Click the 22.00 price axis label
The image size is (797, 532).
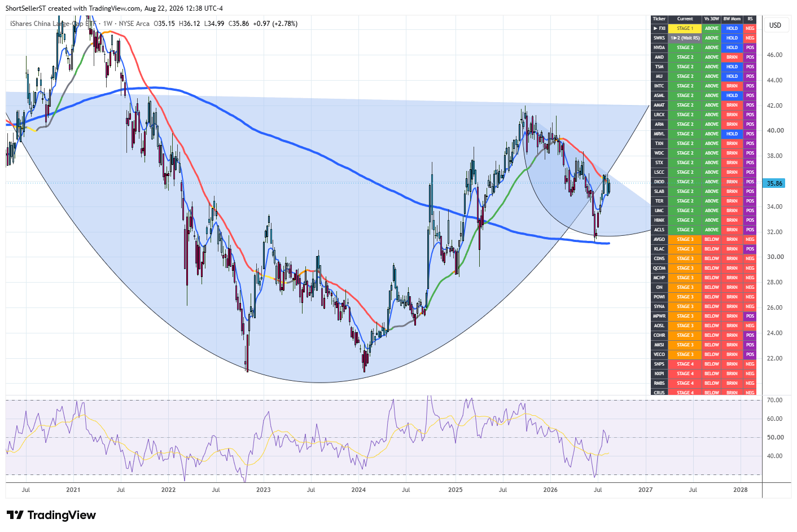click(x=775, y=358)
